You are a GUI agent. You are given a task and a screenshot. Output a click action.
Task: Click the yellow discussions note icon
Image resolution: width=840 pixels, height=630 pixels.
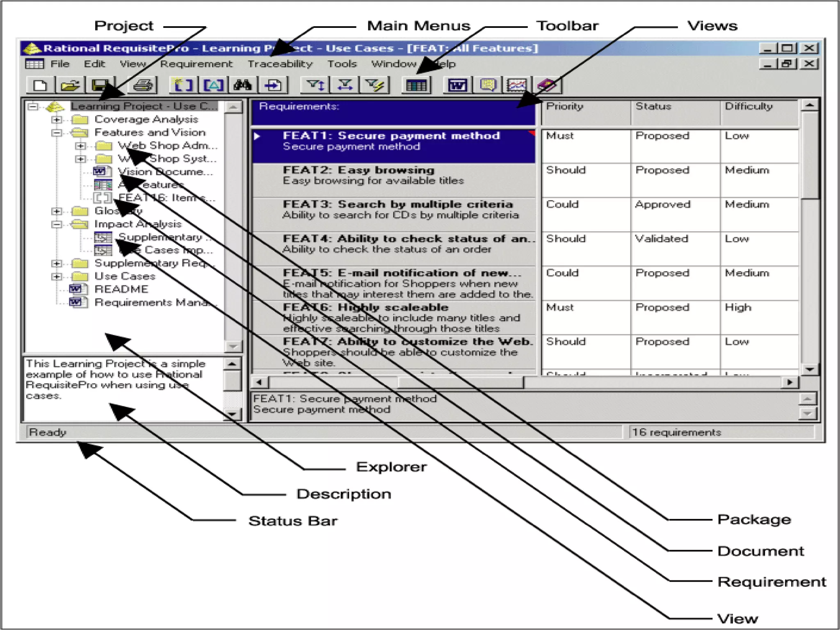point(488,85)
